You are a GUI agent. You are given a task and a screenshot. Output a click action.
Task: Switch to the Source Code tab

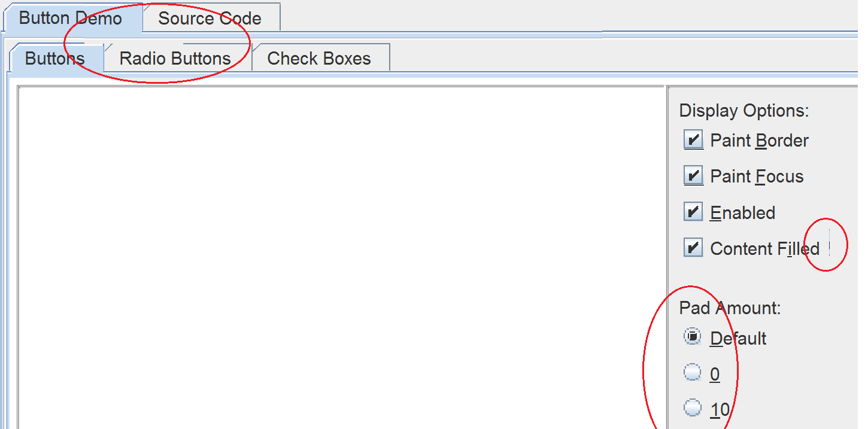pos(211,18)
